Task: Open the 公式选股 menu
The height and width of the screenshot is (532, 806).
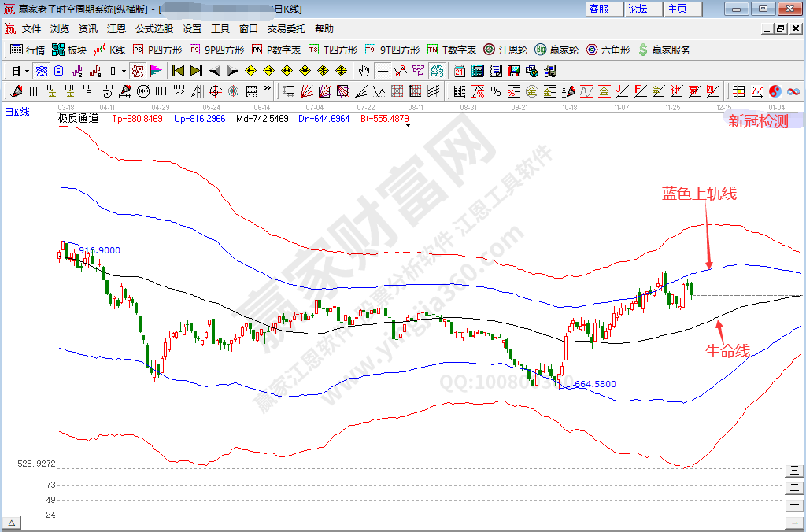Action: [x=154, y=28]
